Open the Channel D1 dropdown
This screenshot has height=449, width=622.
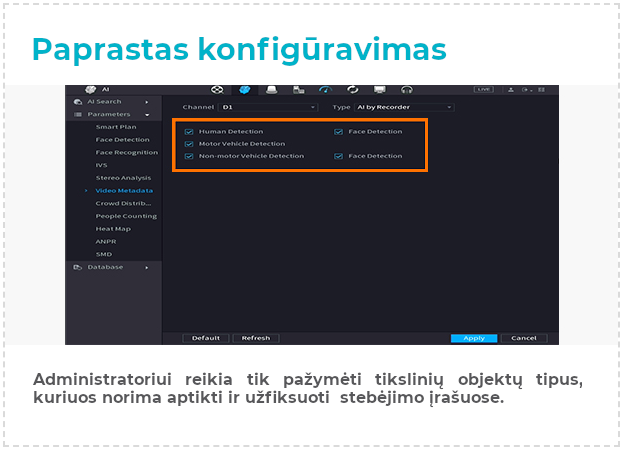[x=268, y=107]
